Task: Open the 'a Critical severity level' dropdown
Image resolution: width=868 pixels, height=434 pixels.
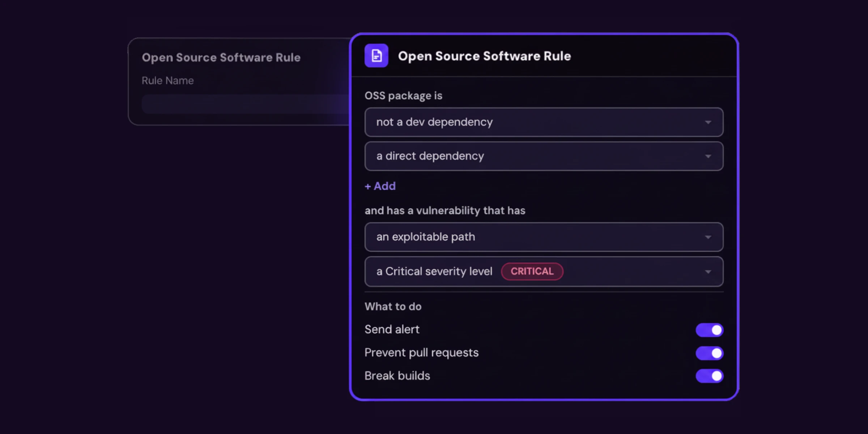Action: [544, 271]
